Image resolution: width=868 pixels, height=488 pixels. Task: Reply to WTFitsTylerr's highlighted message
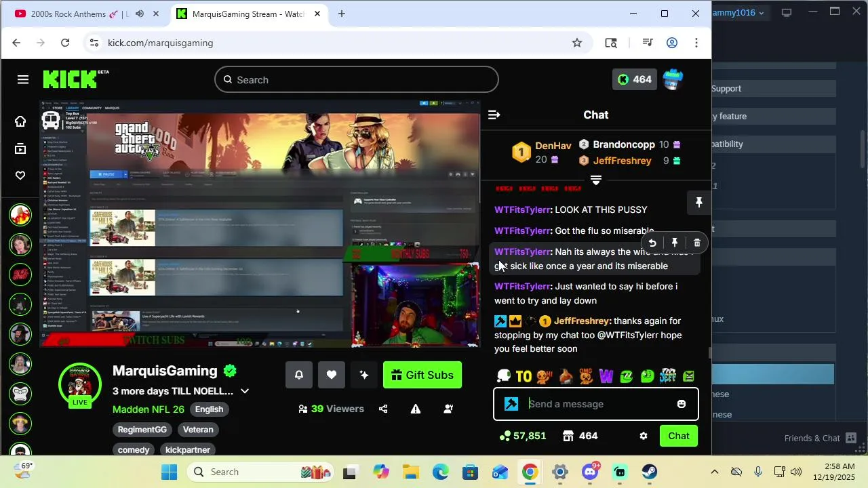652,243
